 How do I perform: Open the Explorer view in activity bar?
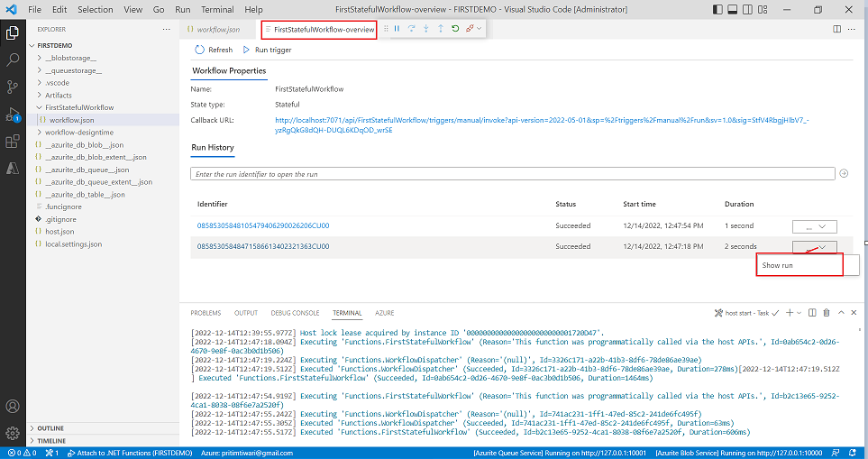[x=13, y=33]
